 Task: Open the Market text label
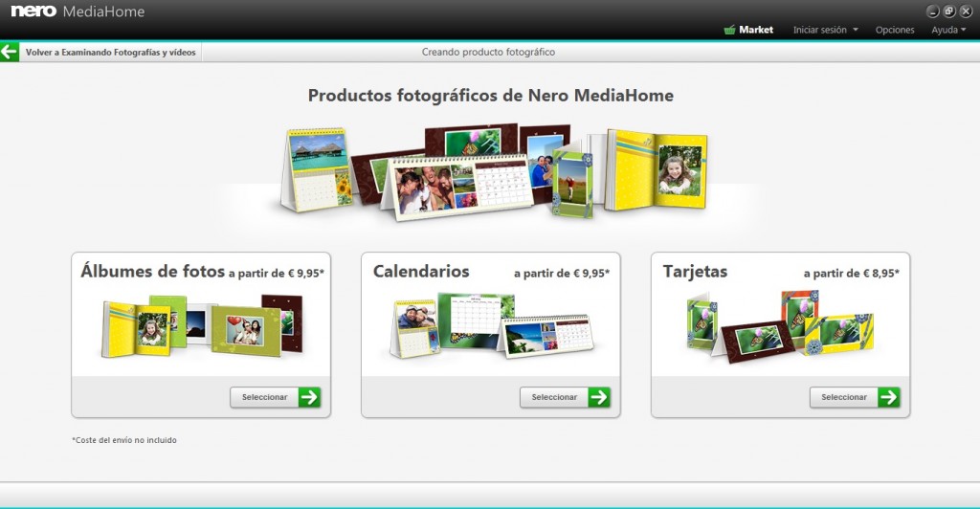(x=756, y=30)
